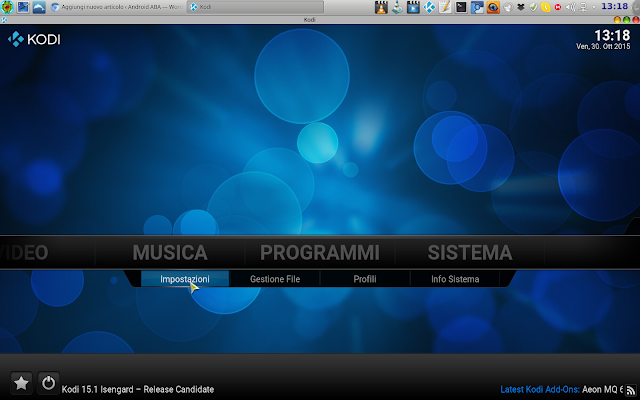Click the green checkmark shield tray icon
This screenshot has height=400, width=640.
(533, 7)
